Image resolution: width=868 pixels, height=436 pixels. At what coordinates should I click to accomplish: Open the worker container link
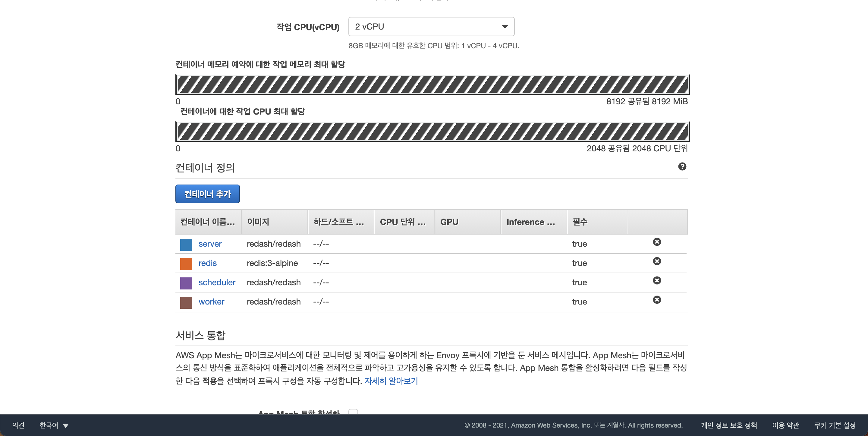[211, 302]
